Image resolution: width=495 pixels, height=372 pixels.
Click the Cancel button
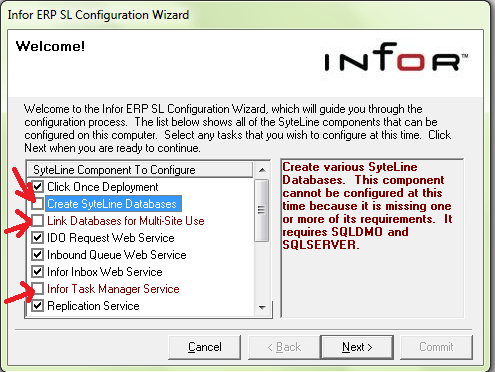[x=205, y=347]
